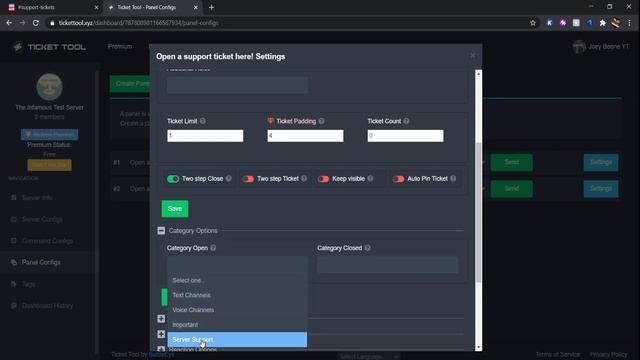640x360 pixels.
Task: Open the Chrome three-dot menu
Action: (x=629, y=23)
